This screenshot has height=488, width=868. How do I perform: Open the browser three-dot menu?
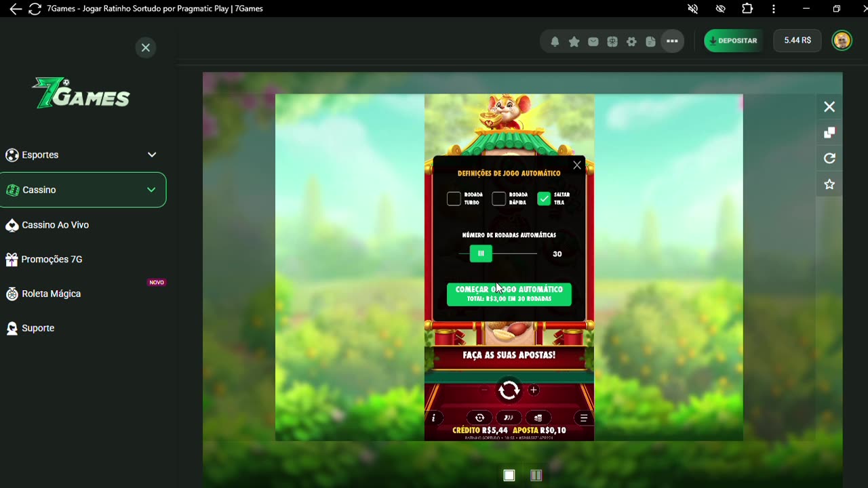[774, 9]
